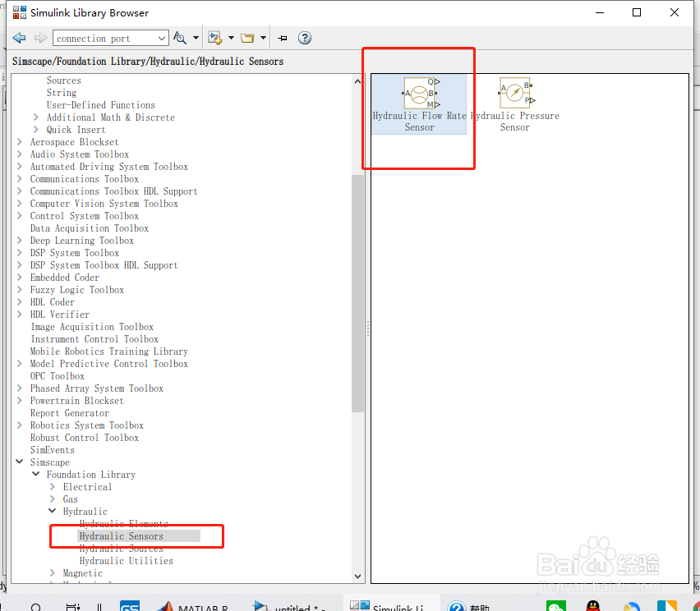This screenshot has width=700, height=611.
Task: Click the new model icon
Action: coord(215,38)
